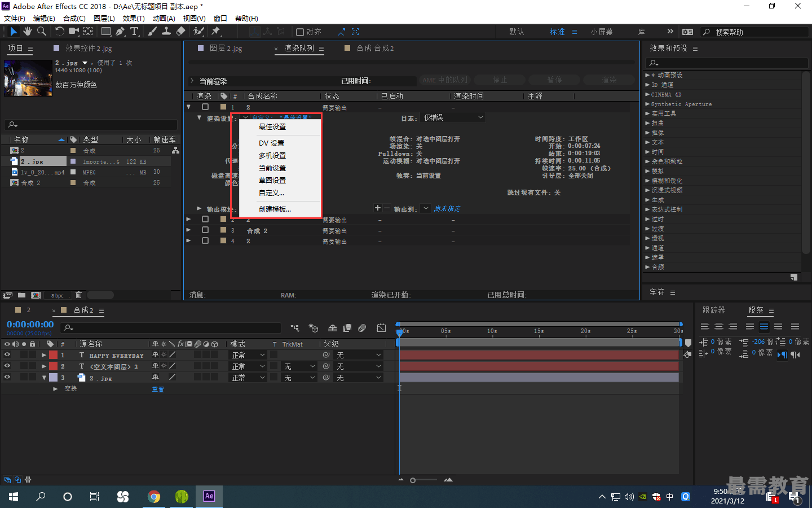Click the trash delete icon in Project panel
Screen dimensions: 812x508
point(78,295)
